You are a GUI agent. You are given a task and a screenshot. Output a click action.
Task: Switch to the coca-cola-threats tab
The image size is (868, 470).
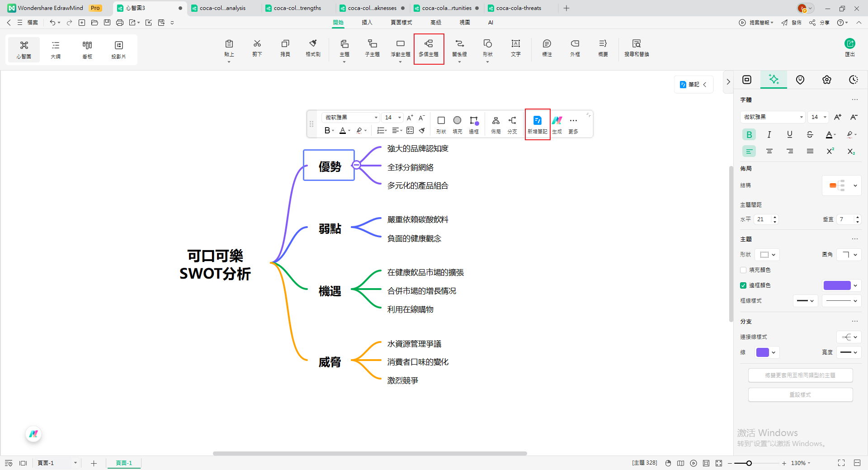[x=518, y=8]
